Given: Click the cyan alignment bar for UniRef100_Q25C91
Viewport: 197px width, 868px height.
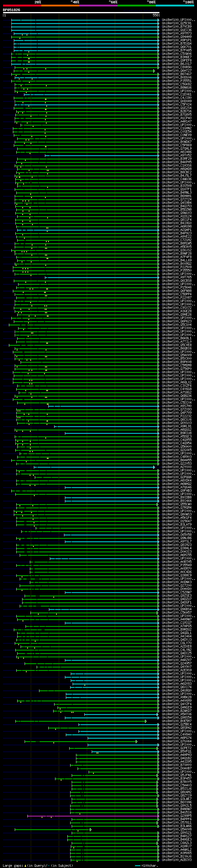Looking at the screenshot, I should [85, 24].
